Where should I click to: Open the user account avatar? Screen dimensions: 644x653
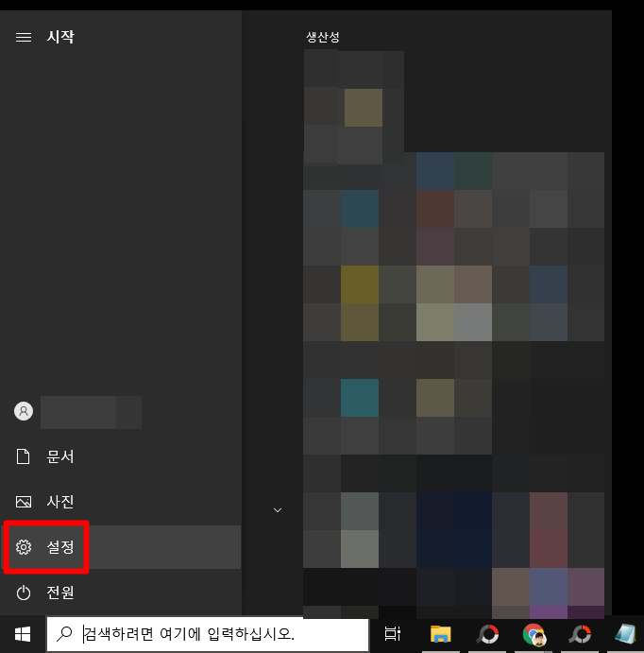(x=24, y=411)
